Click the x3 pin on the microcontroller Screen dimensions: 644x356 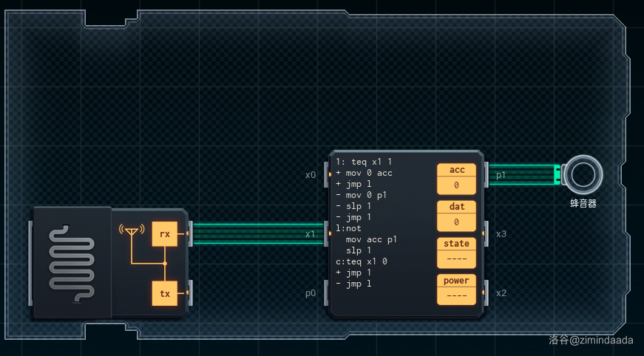pyautogui.click(x=485, y=233)
